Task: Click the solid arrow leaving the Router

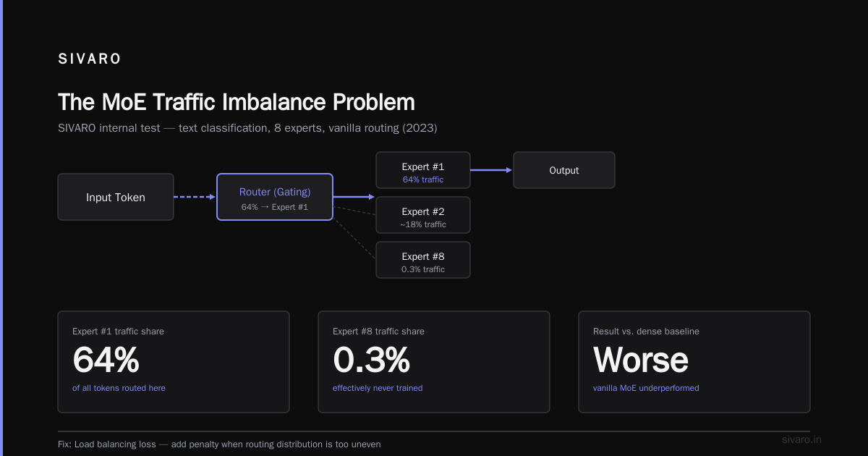Action: pos(354,197)
